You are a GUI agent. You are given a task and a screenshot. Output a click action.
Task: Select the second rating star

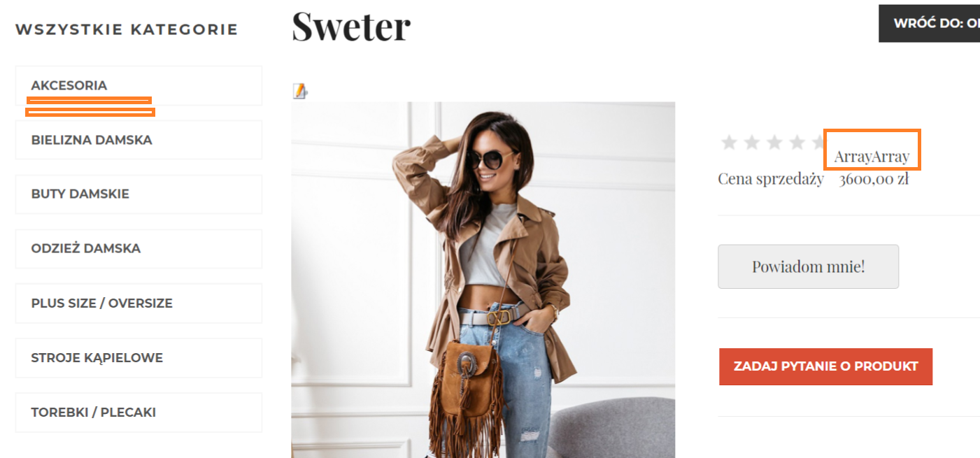point(752,143)
